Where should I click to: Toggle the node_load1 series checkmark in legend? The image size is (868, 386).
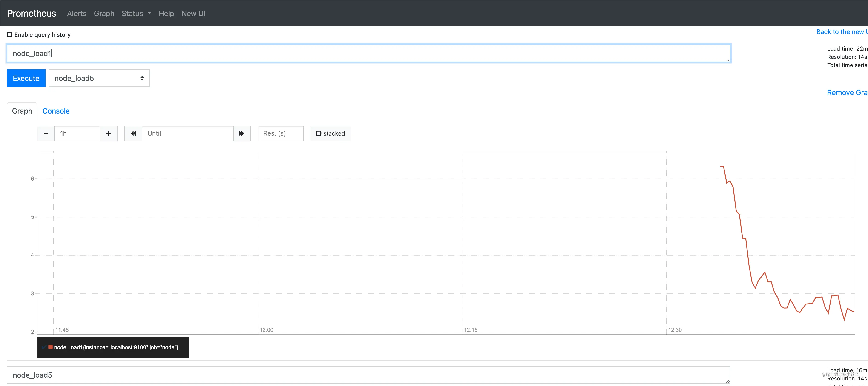pyautogui.click(x=44, y=347)
